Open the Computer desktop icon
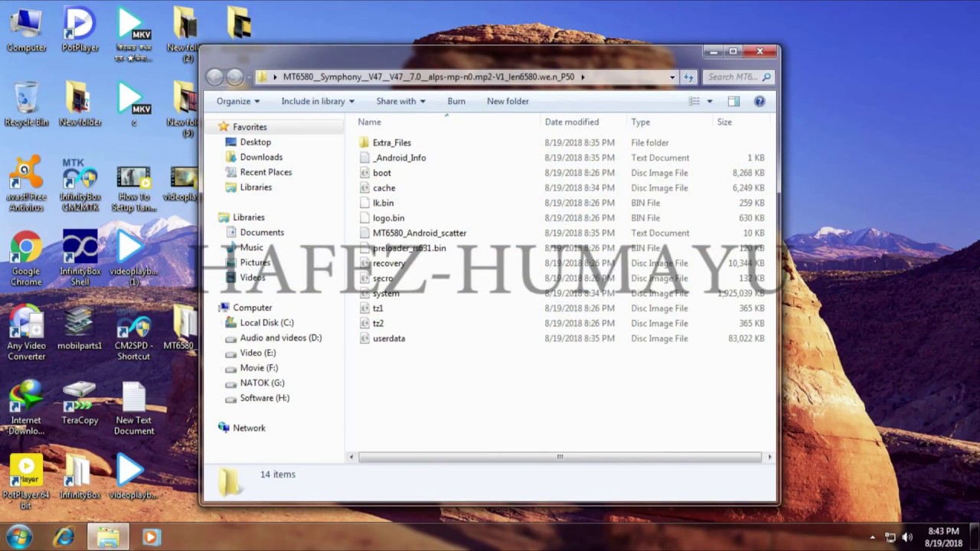 tap(26, 31)
